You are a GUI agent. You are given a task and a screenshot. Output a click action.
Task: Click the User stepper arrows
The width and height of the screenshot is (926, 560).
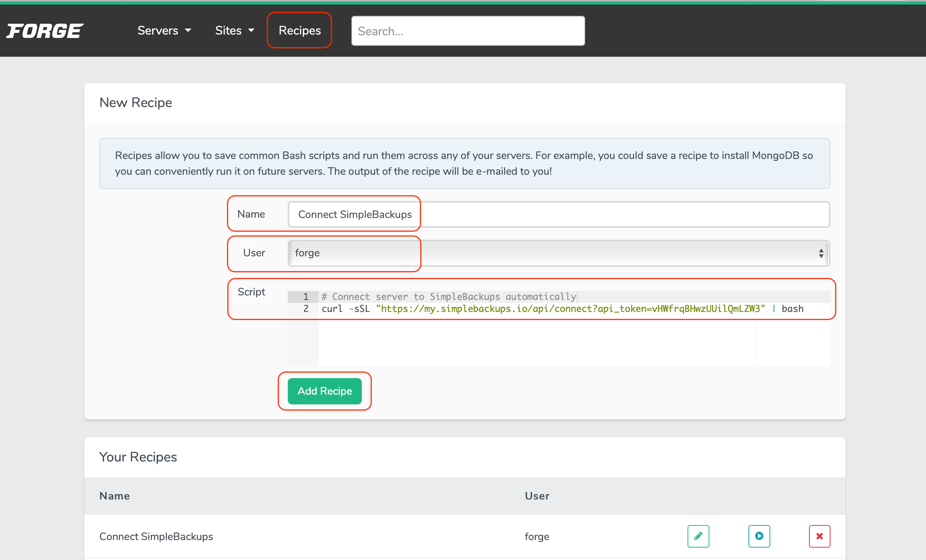[x=821, y=253]
